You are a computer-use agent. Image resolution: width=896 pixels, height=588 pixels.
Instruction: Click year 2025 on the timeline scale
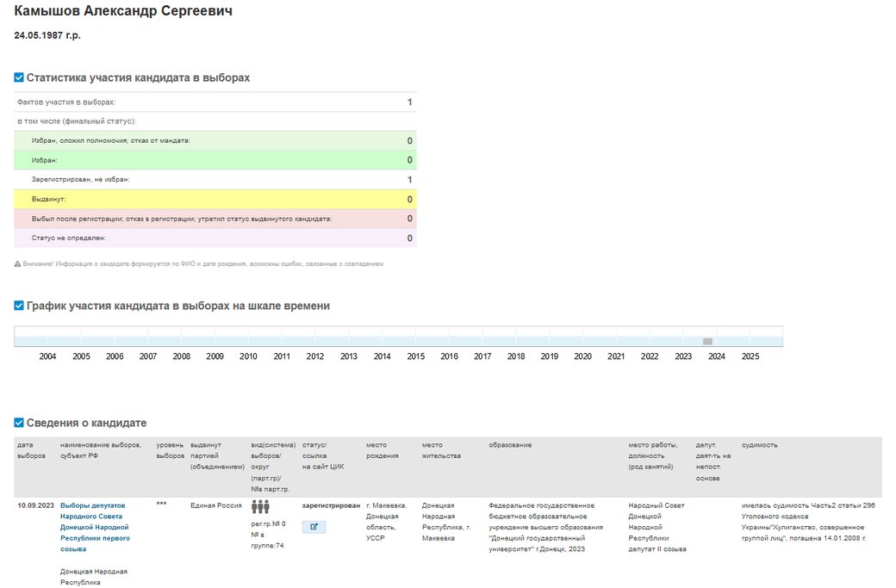(750, 356)
